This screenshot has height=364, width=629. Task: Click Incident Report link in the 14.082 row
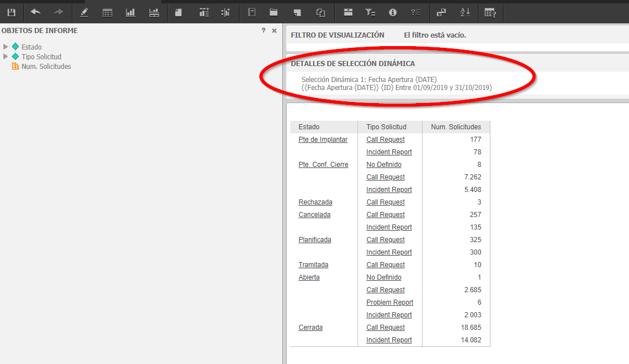(x=389, y=340)
